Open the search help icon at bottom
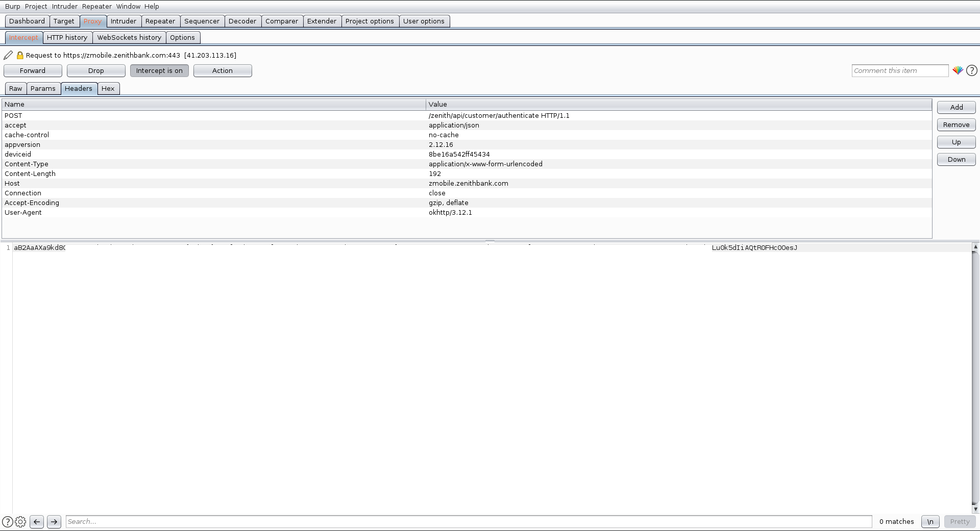The width and height of the screenshot is (980, 531). click(8, 521)
